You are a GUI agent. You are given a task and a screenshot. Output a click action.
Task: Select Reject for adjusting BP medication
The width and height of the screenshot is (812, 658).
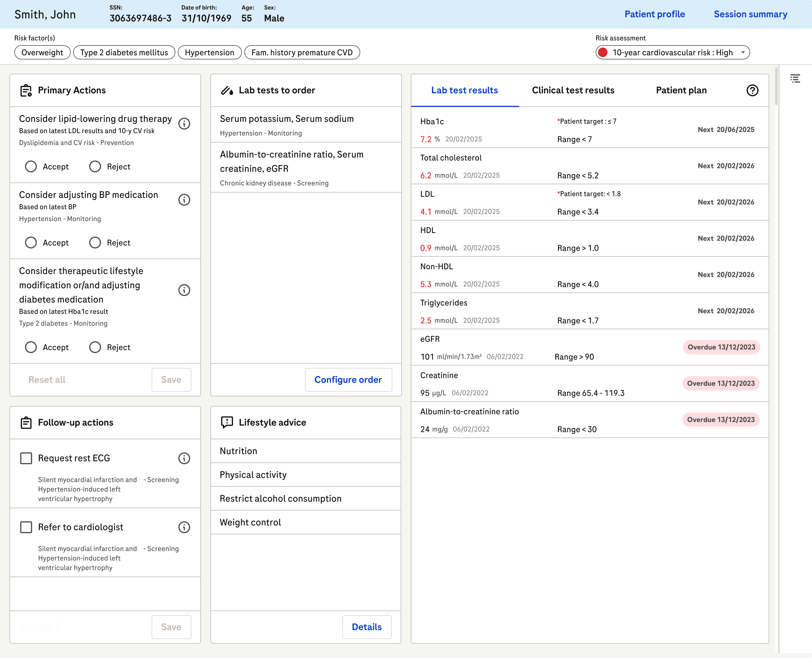(x=95, y=243)
